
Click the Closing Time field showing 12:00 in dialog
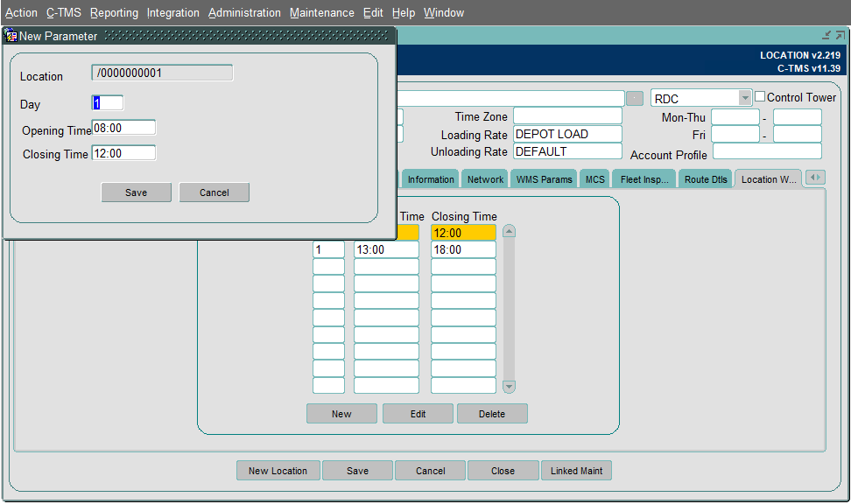tap(123, 153)
